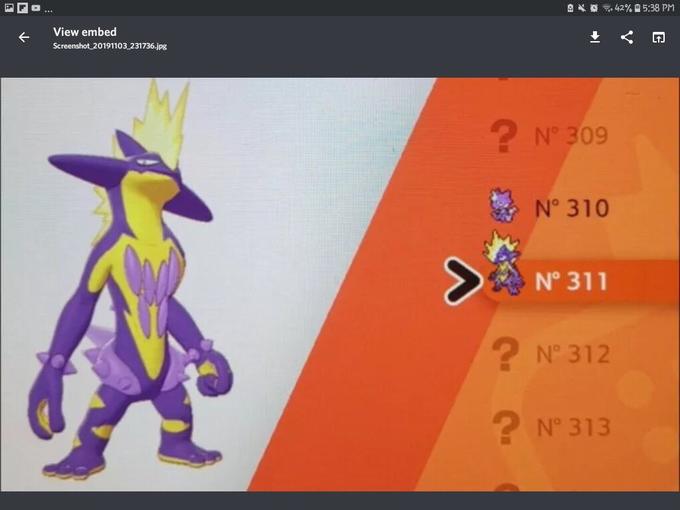Screen dimensions: 680x510
Task: Tap the Wi-Fi status icon
Action: coord(608,8)
